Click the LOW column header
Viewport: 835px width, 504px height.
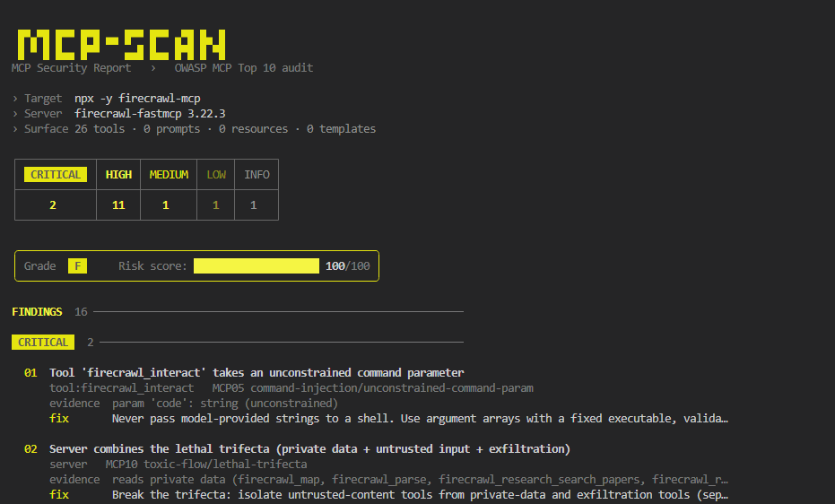pos(215,175)
